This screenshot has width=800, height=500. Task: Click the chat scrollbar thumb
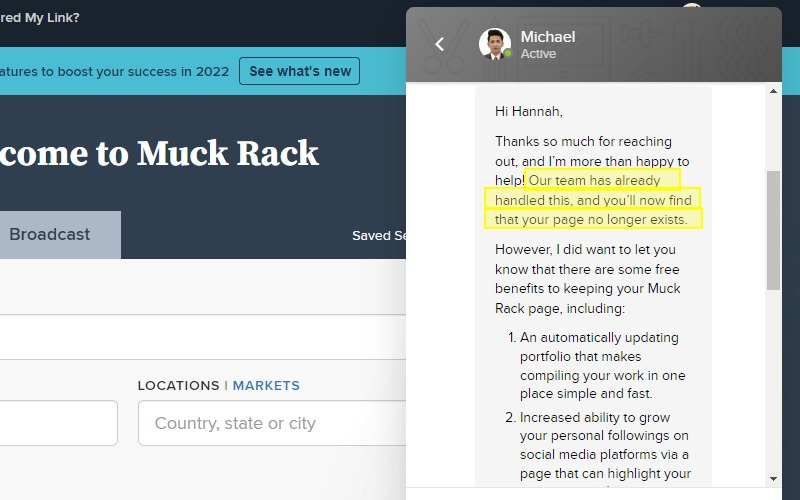click(x=773, y=230)
